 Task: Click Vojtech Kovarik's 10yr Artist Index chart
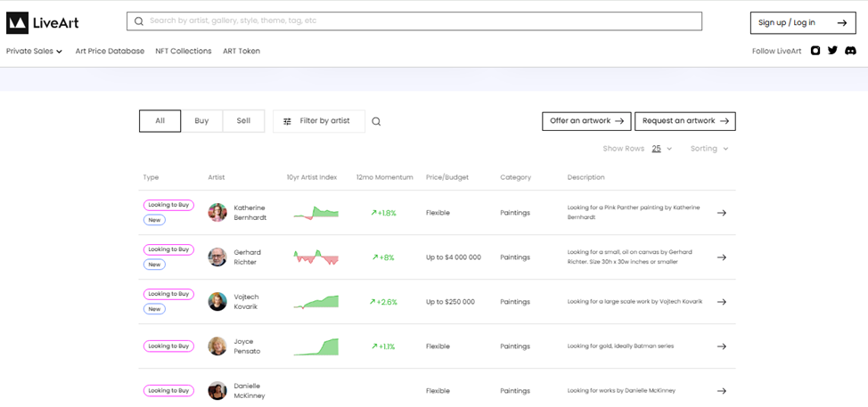316,302
